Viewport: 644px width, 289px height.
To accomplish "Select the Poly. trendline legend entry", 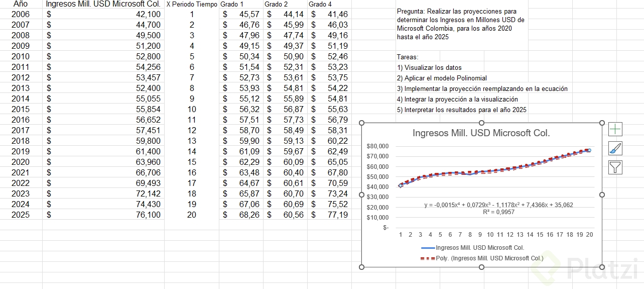I will (x=482, y=258).
